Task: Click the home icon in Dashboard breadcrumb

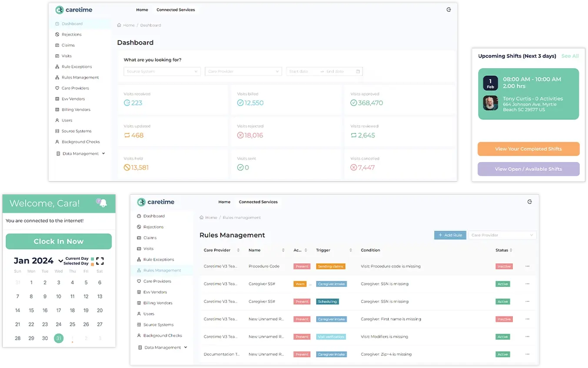Action: (x=119, y=25)
